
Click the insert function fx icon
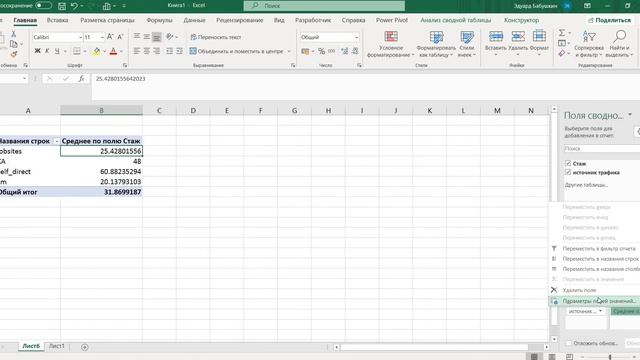click(81, 78)
